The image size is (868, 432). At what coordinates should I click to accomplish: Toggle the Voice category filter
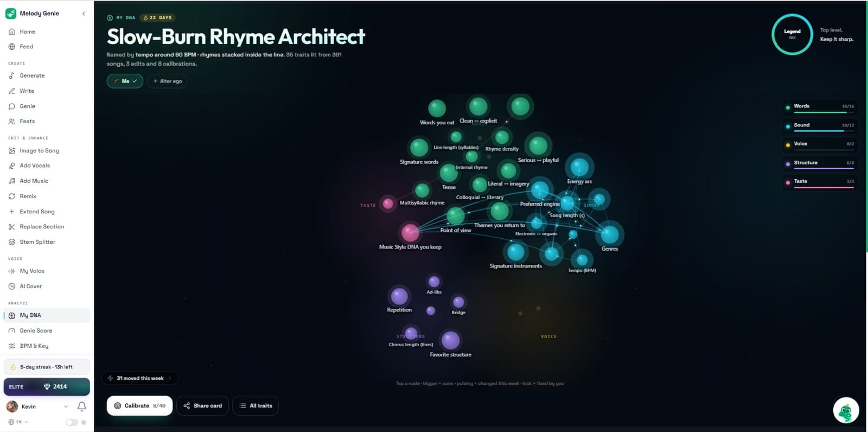click(x=820, y=145)
